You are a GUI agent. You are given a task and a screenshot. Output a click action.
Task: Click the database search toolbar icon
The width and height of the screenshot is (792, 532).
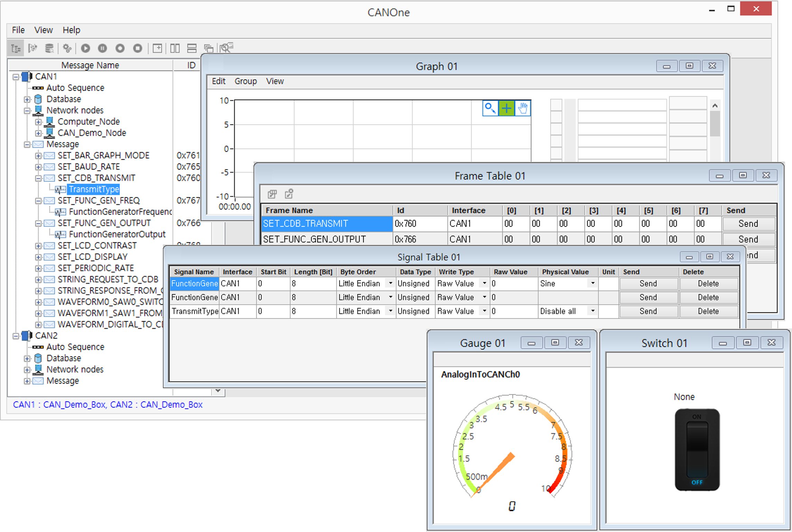tap(49, 48)
